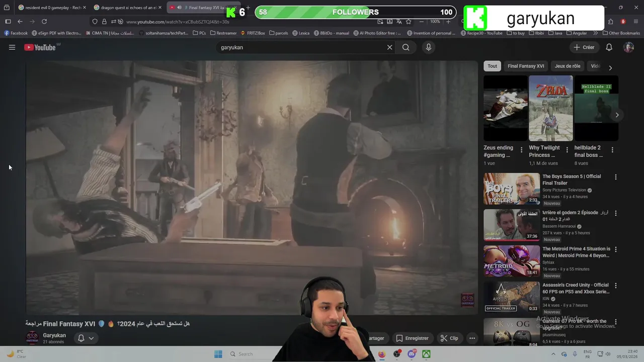Show more bookmarks with the chevron
The height and width of the screenshot is (362, 644).
pos(596,33)
